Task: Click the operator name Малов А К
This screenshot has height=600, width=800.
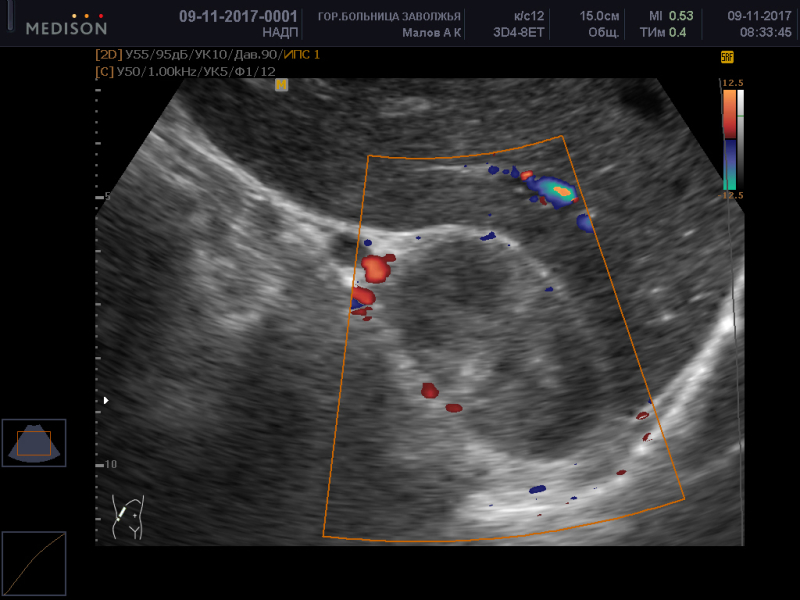Action: coord(432,33)
